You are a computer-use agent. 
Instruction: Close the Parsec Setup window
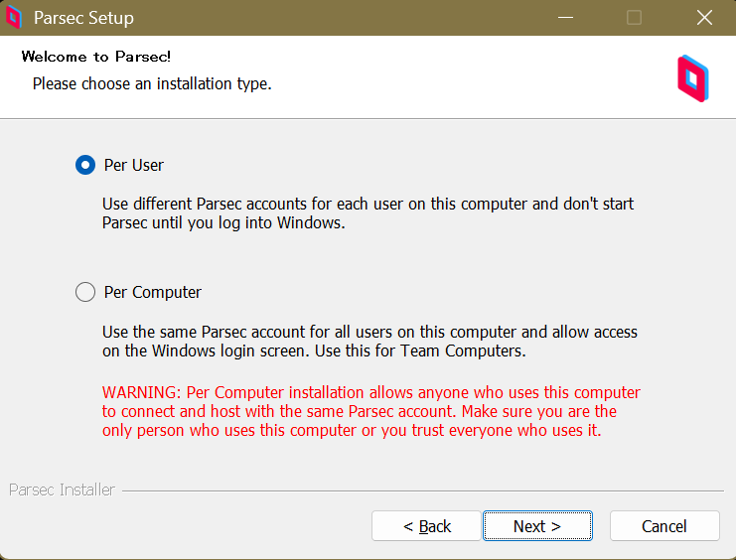click(704, 18)
